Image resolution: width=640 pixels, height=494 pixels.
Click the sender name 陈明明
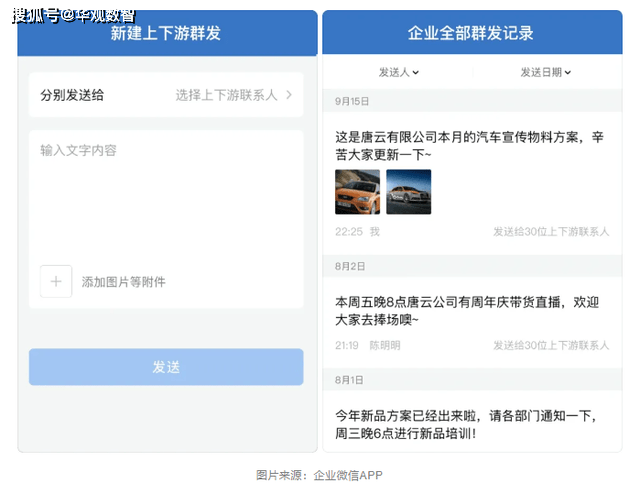(385, 345)
